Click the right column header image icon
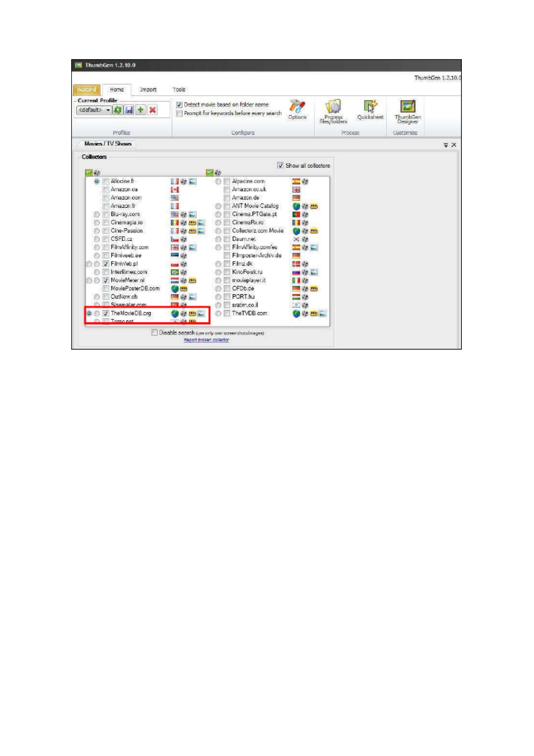 (x=210, y=173)
